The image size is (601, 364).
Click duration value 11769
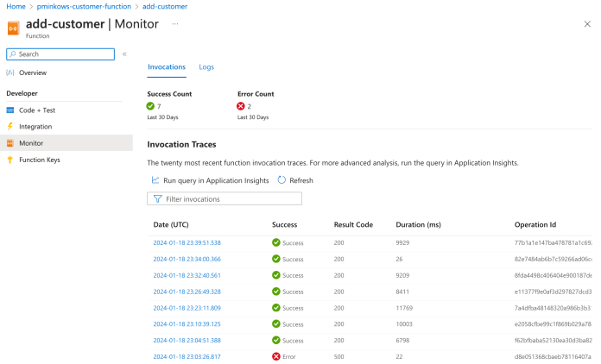[x=404, y=308]
